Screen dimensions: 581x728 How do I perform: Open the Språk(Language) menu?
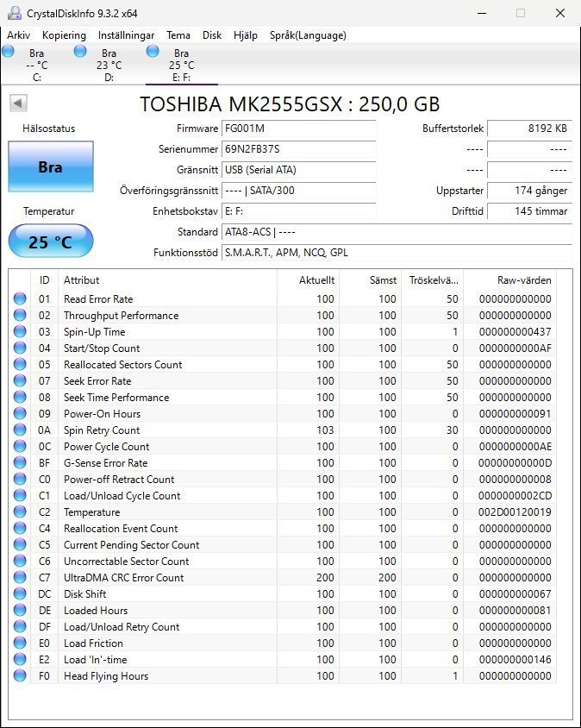click(307, 35)
